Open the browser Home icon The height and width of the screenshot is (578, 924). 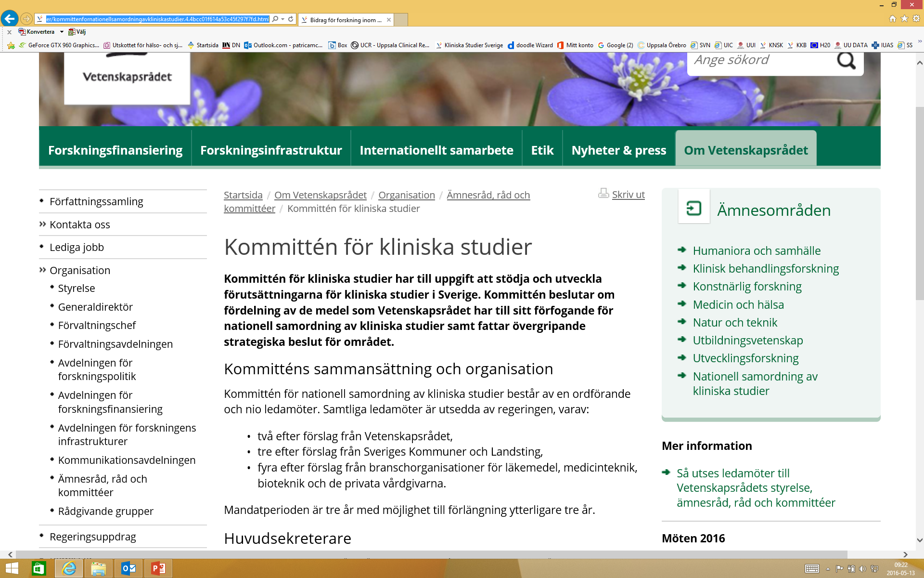(x=893, y=19)
